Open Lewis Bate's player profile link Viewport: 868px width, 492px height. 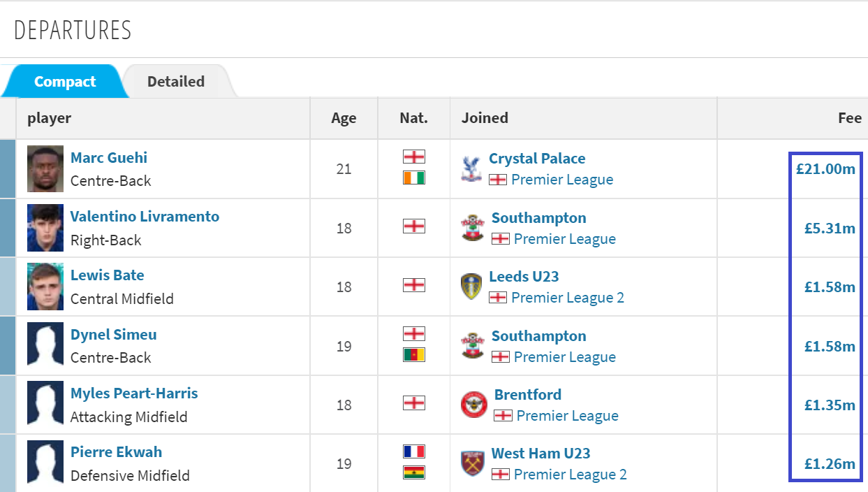[108, 275]
